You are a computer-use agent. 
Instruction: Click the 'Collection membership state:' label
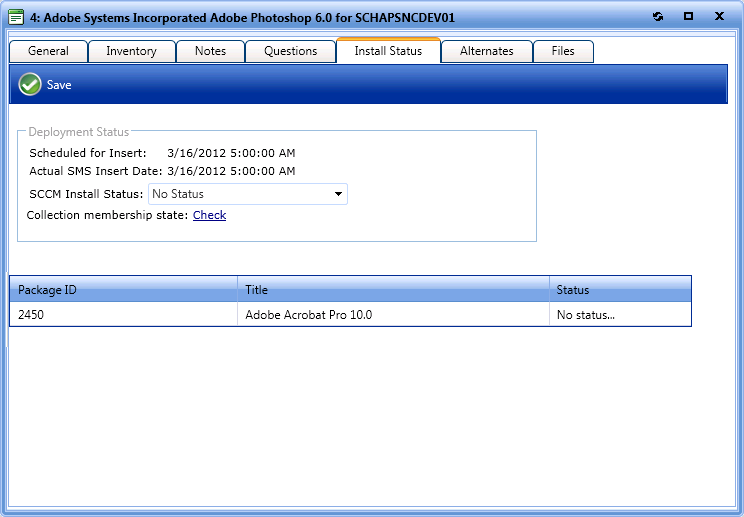(107, 215)
